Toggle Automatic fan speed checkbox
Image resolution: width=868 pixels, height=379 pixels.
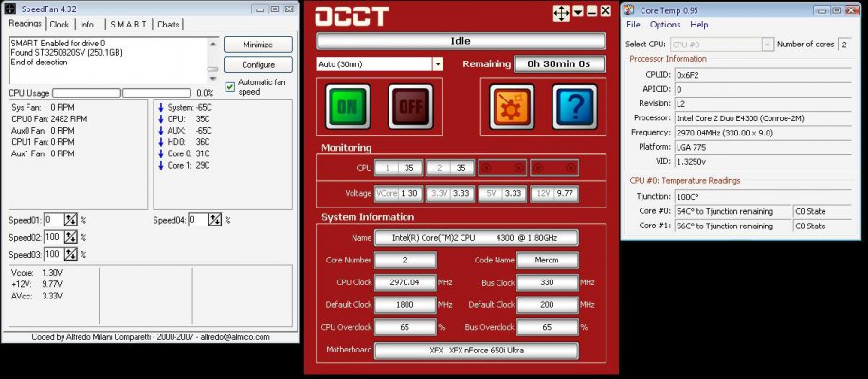click(x=230, y=86)
